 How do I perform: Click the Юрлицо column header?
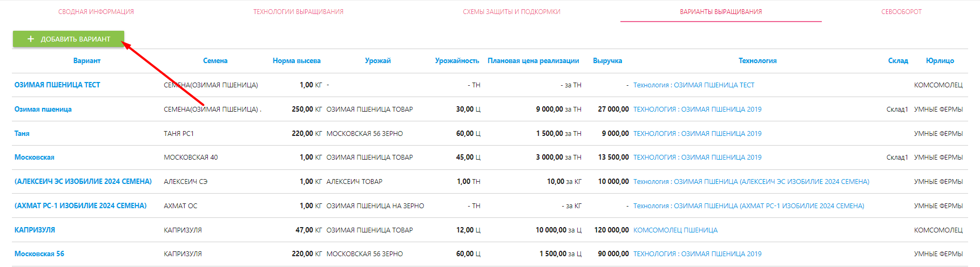(940, 61)
